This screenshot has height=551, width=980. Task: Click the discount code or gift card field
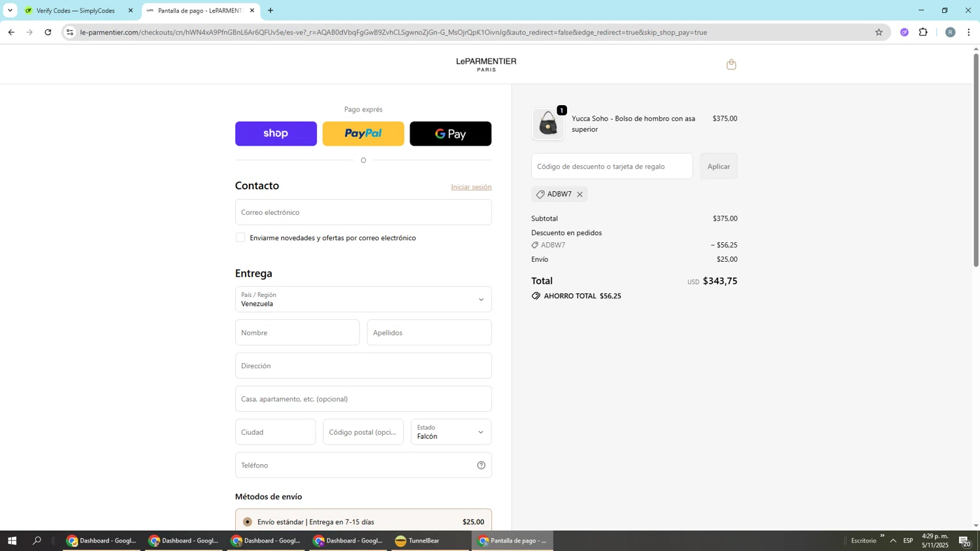[612, 166]
